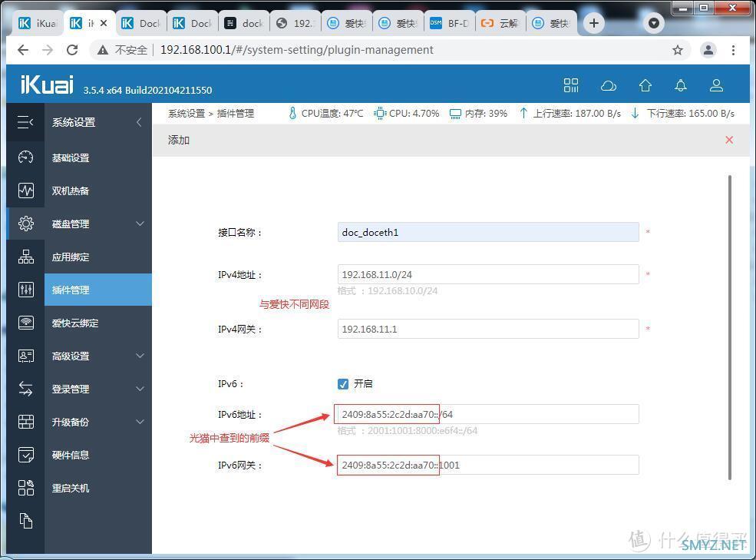Open 双机热备 menu item
This screenshot has width=756, height=560.
coord(71,191)
